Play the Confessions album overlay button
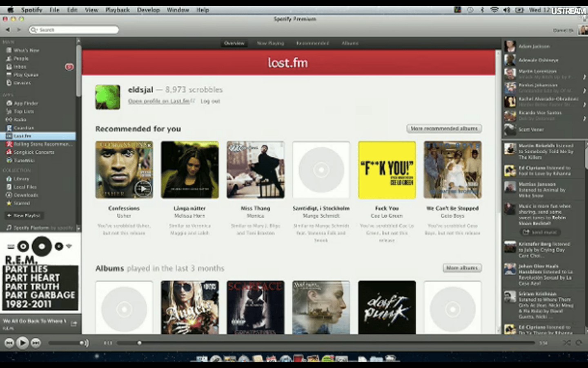Viewport: 588px width, 368px height. click(x=143, y=188)
